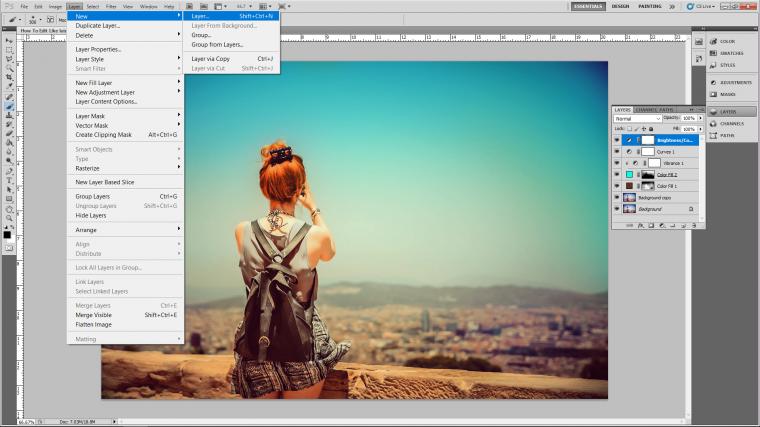Open the Masks panel button

(731, 95)
